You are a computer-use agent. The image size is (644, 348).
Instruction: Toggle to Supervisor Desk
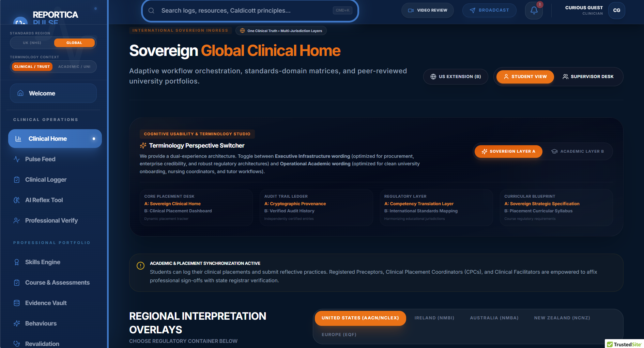point(588,77)
